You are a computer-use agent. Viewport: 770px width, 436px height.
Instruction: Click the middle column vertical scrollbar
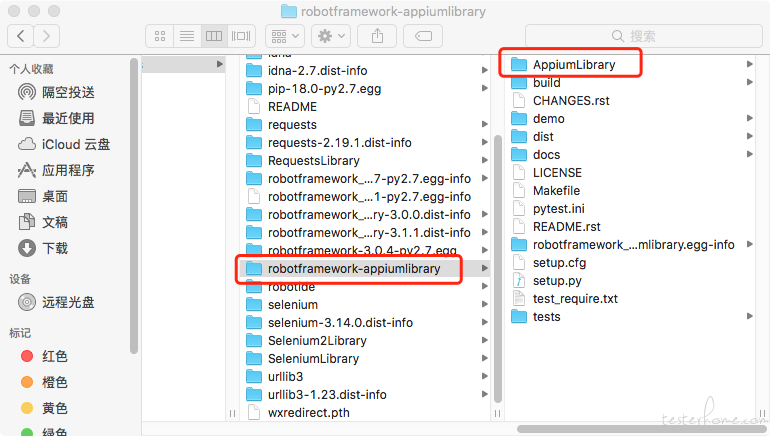pyautogui.click(x=497, y=269)
